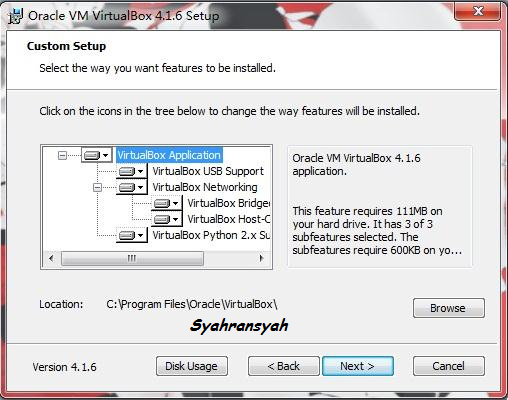Image resolution: width=508 pixels, height=400 pixels.
Task: Go to the next setup step
Action: [x=358, y=366]
